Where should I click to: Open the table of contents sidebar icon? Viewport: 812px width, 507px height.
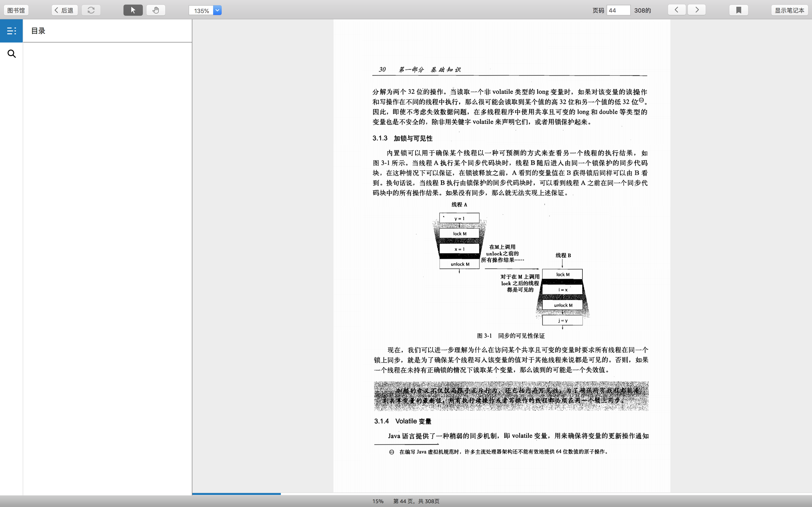click(x=11, y=31)
